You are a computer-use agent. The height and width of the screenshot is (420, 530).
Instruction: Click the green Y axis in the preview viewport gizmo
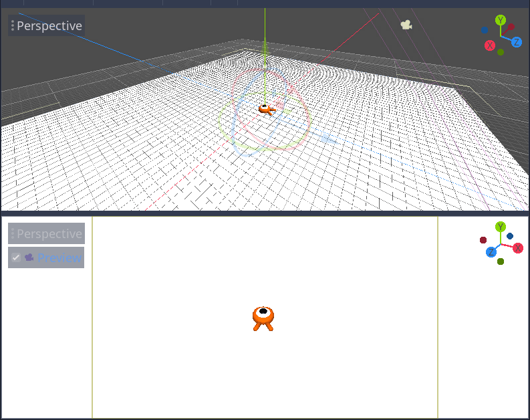click(x=500, y=227)
